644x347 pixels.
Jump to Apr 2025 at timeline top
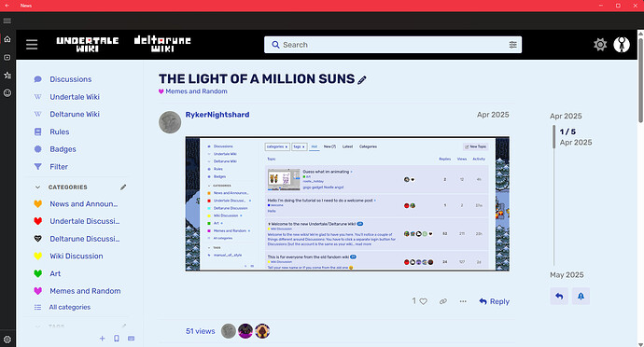coord(566,117)
